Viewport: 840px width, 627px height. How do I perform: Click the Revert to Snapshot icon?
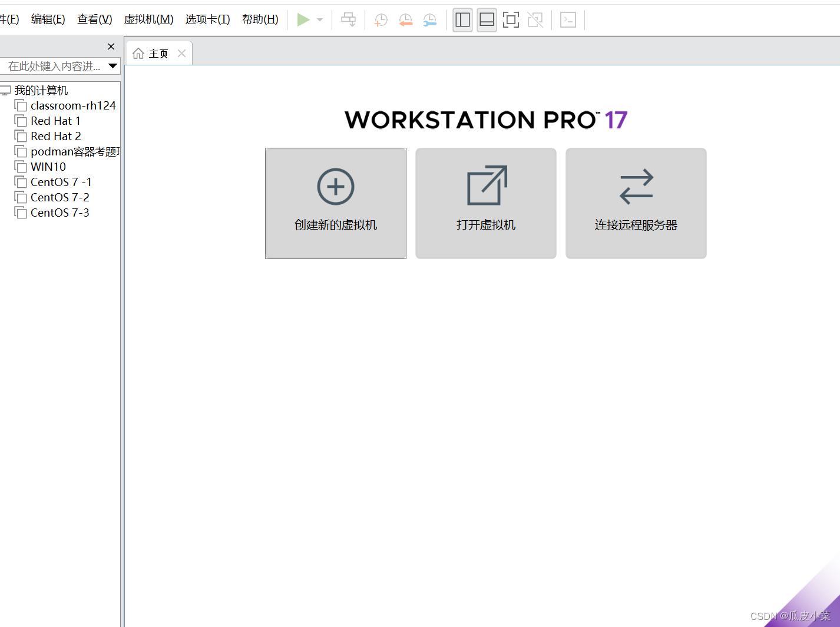pyautogui.click(x=405, y=20)
